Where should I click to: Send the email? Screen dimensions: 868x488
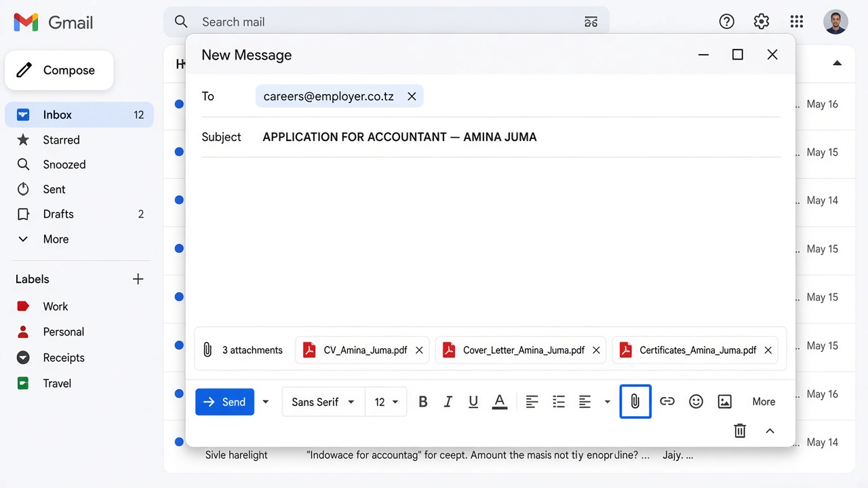point(224,402)
